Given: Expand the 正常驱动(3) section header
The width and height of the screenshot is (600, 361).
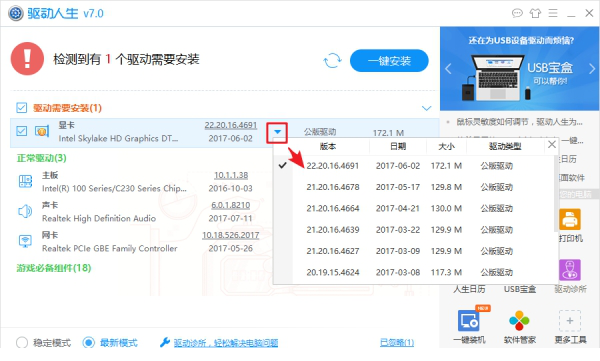Looking at the screenshot, I should [41, 158].
